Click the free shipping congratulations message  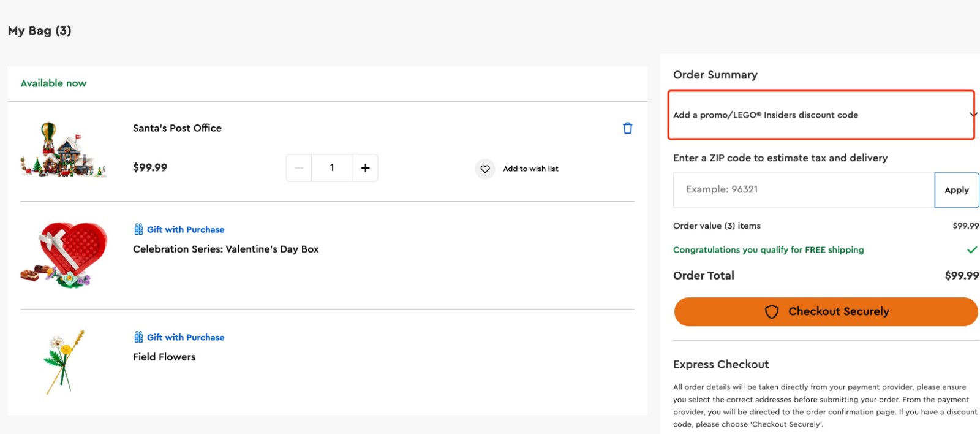coord(768,250)
